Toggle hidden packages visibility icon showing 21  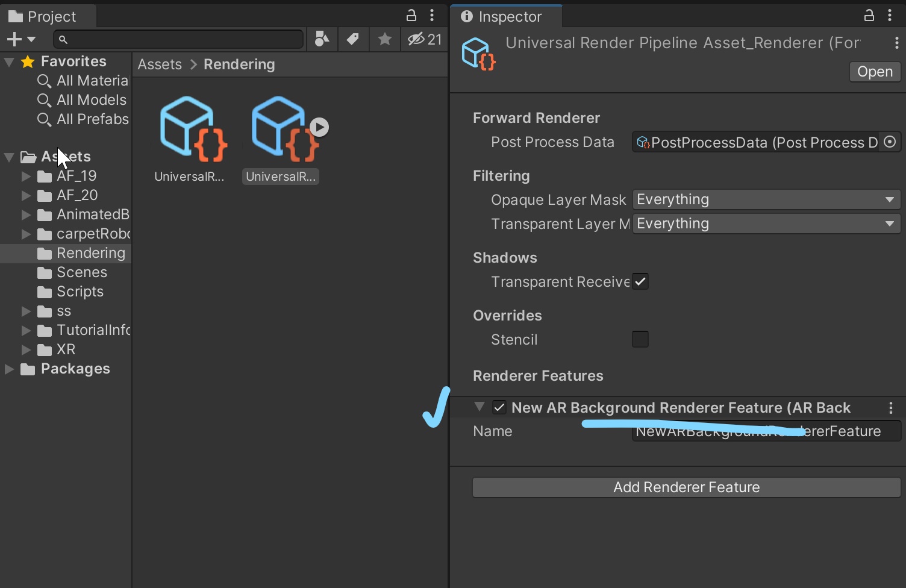425,40
